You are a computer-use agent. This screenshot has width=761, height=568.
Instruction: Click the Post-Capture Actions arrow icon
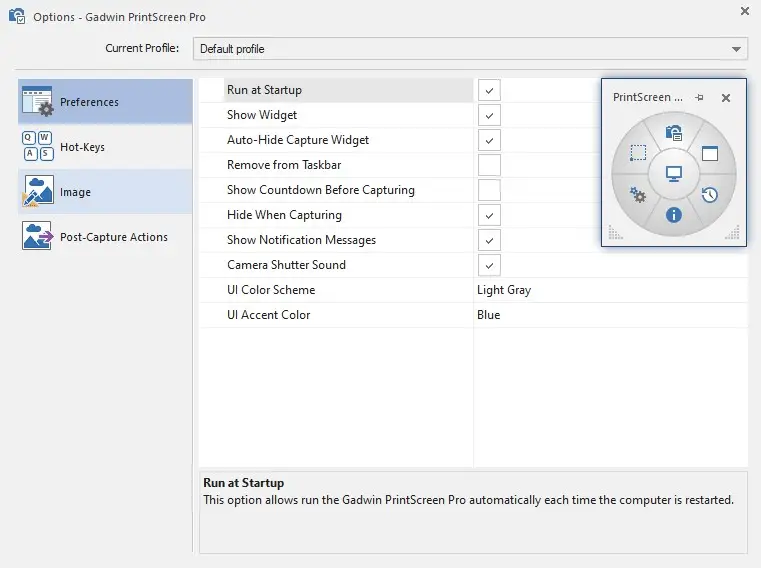(37, 236)
